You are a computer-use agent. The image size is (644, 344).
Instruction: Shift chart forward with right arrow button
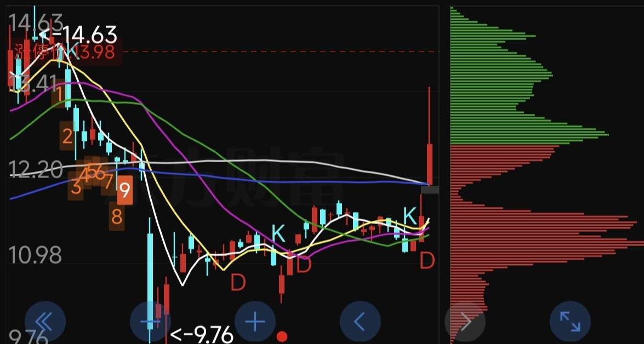tap(465, 322)
